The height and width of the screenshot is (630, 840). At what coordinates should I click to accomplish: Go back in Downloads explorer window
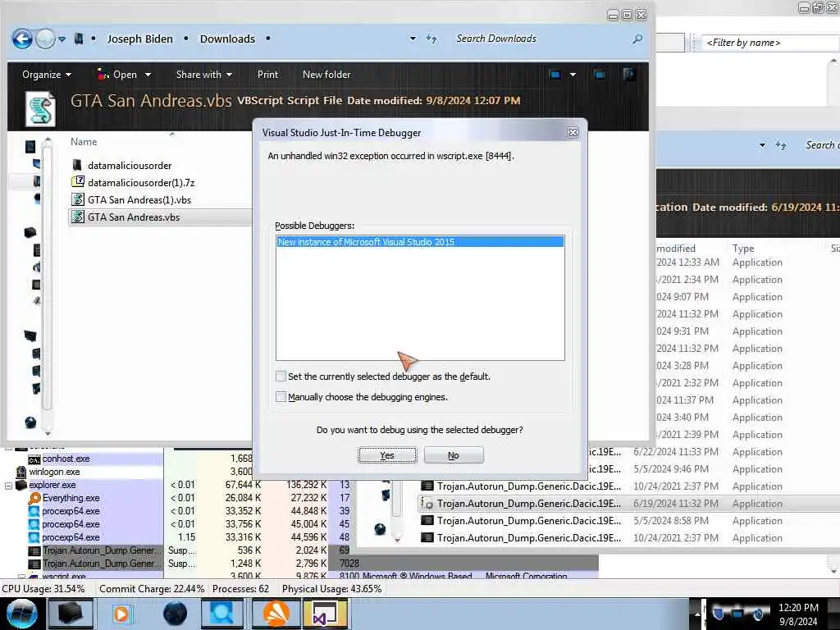[x=22, y=39]
